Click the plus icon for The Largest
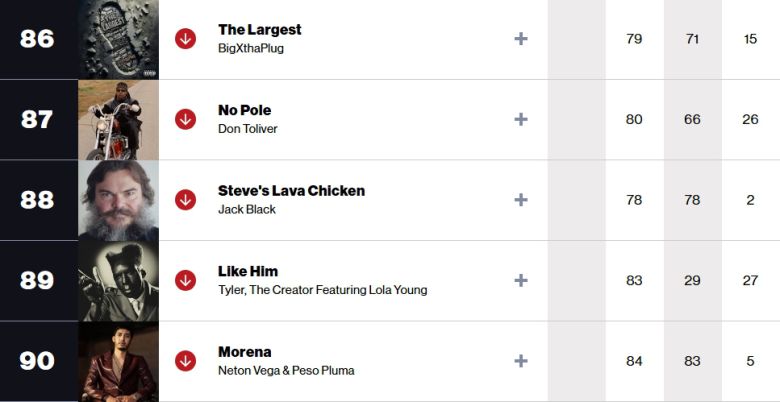 [520, 39]
